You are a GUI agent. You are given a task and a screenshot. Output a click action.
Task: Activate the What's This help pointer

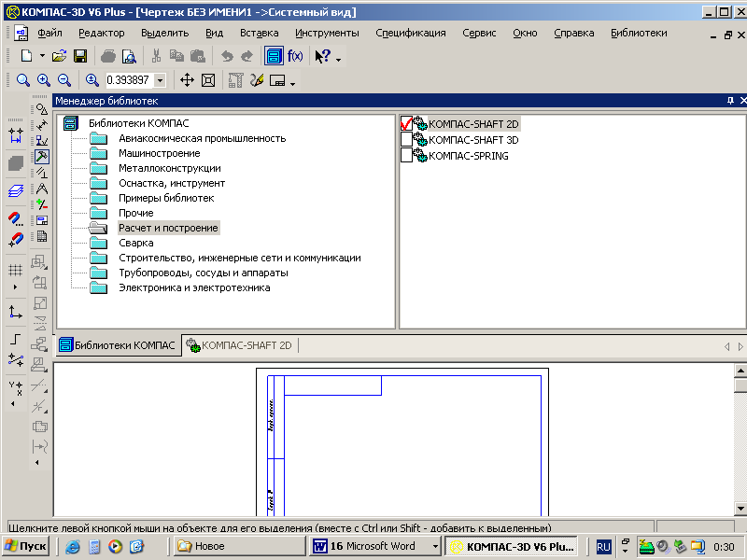[322, 56]
